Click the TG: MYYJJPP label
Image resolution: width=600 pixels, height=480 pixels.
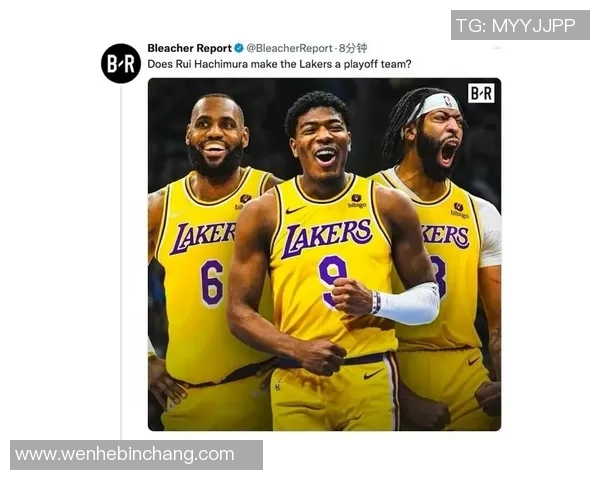[516, 25]
